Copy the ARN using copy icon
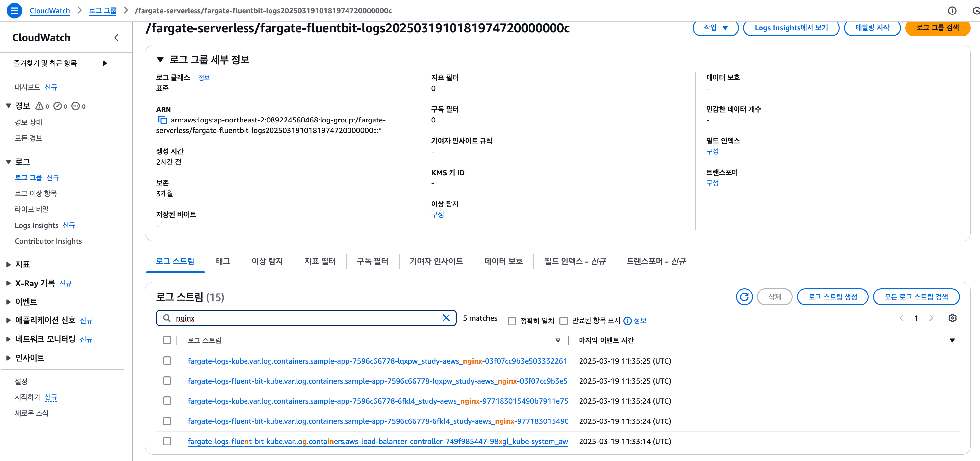The height and width of the screenshot is (461, 980). pos(162,120)
